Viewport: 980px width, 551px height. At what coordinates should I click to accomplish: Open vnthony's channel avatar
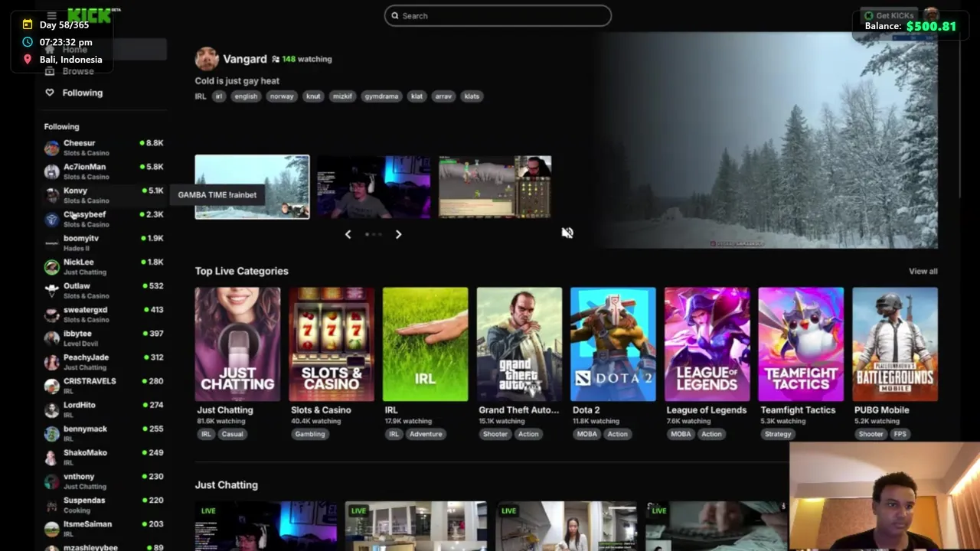(x=51, y=481)
